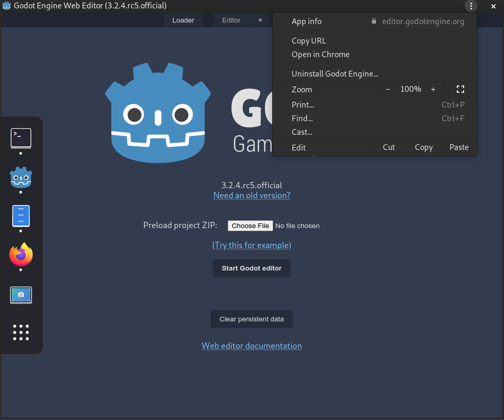The width and height of the screenshot is (504, 420).
Task: Open the three-dot app menu button
Action: tap(471, 6)
